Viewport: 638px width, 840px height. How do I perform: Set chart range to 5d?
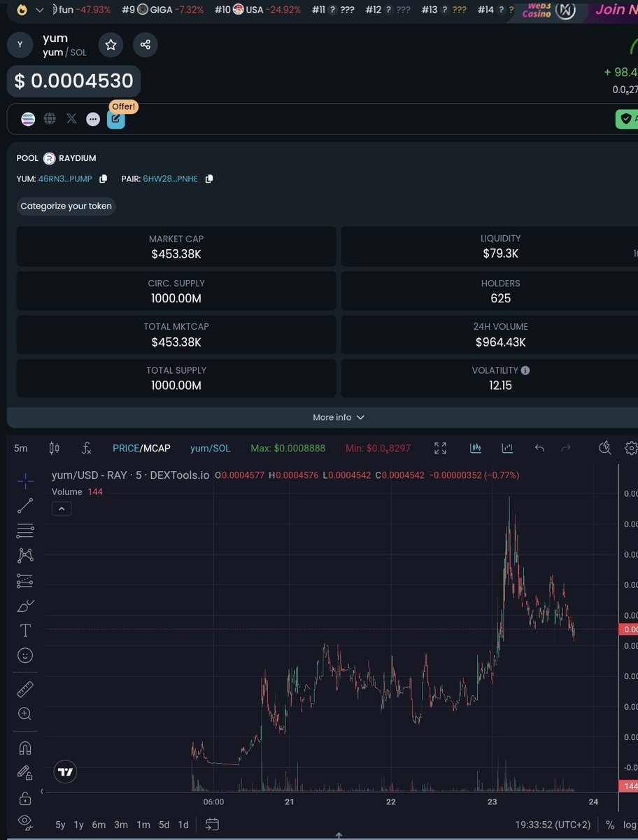pyautogui.click(x=164, y=825)
